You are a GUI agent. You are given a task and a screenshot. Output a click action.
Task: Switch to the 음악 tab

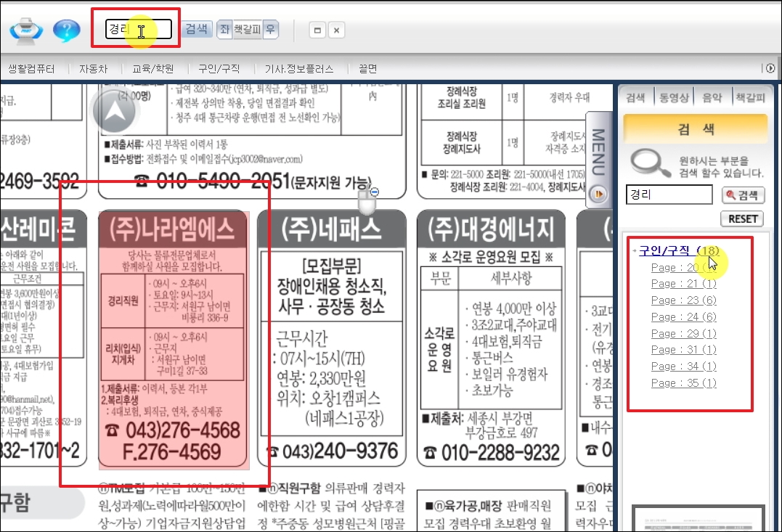click(712, 98)
